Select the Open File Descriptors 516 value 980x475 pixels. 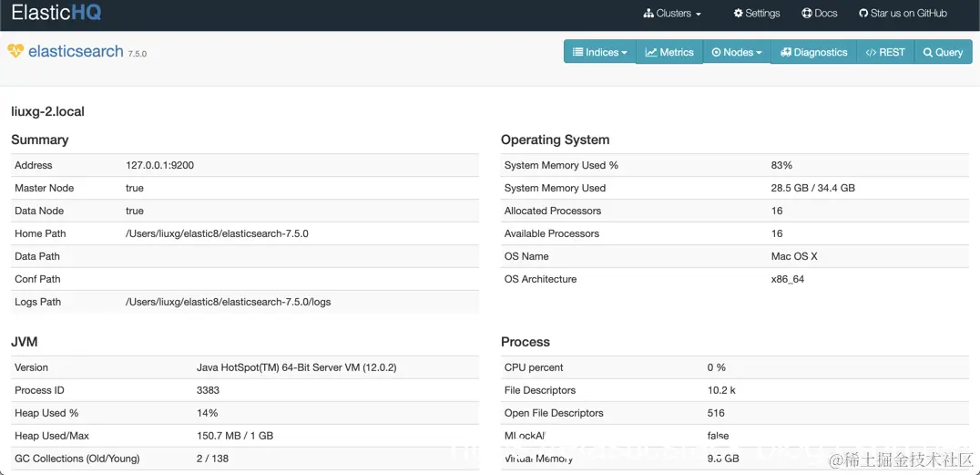point(716,413)
